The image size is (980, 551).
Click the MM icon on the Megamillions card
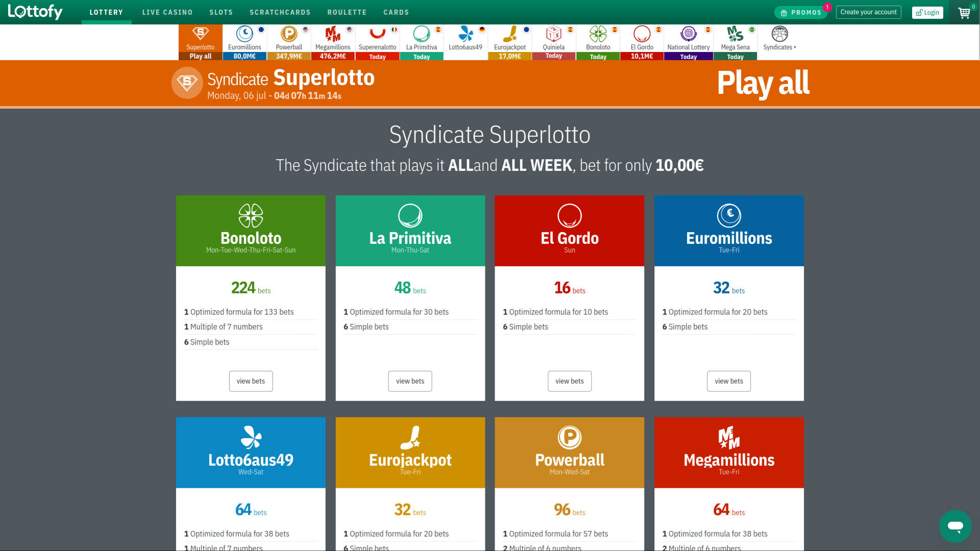[x=729, y=437]
